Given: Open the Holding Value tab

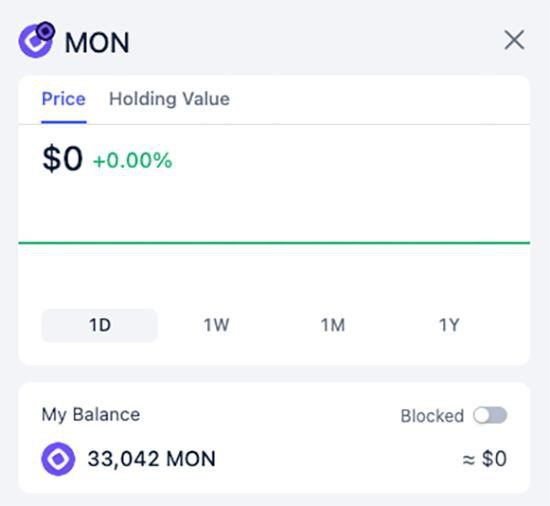Looking at the screenshot, I should point(169,99).
